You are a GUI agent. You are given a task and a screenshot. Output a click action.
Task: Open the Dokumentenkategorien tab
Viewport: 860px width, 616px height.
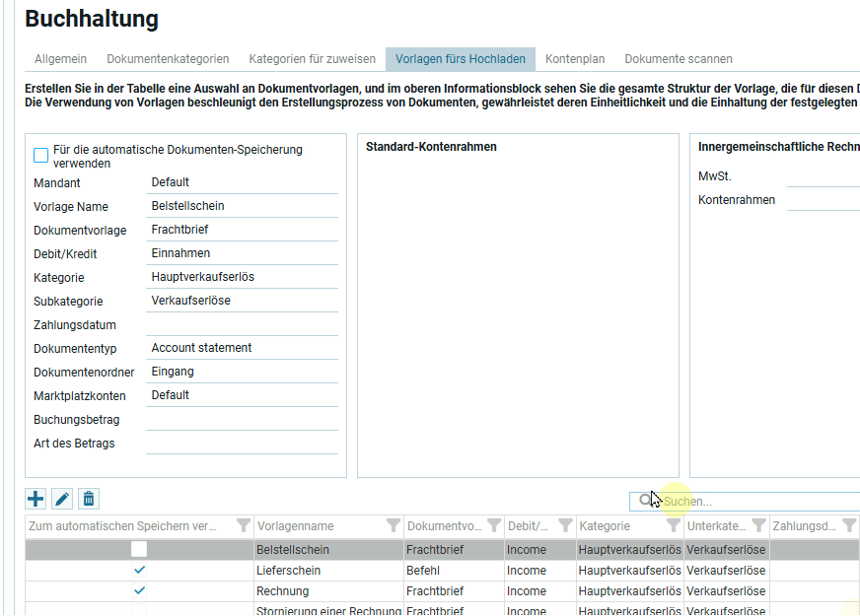pyautogui.click(x=168, y=59)
